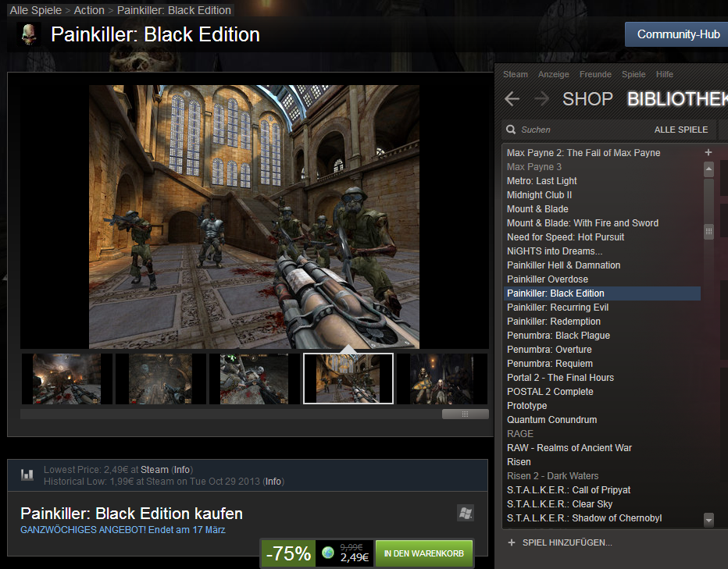Image resolution: width=728 pixels, height=569 pixels.
Task: Open the Community-Hub button
Action: [678, 34]
